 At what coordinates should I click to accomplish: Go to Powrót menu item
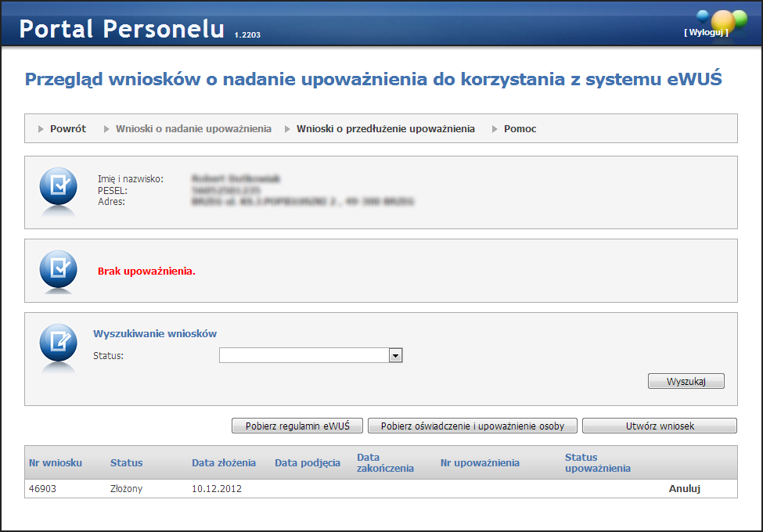pyautogui.click(x=68, y=129)
